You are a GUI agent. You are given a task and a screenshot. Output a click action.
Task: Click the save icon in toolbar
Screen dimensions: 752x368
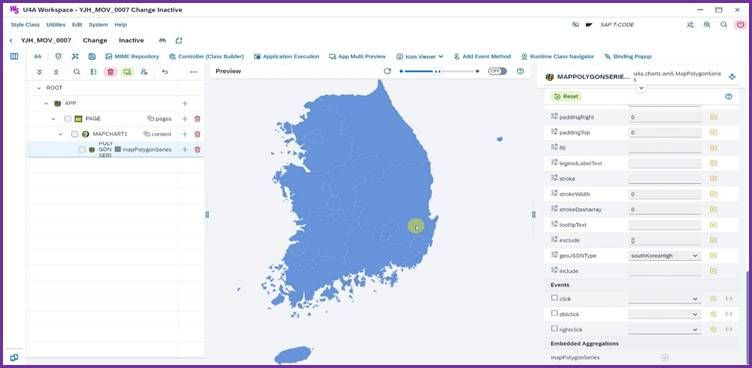(92, 56)
